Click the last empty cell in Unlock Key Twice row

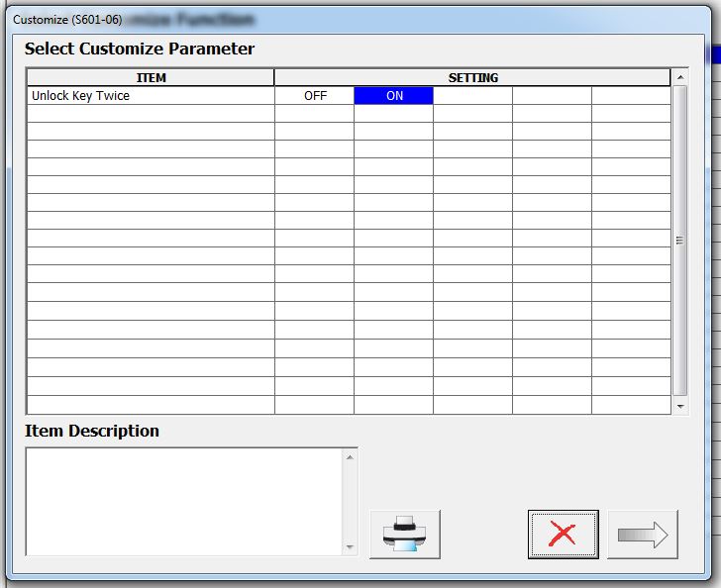coord(631,96)
